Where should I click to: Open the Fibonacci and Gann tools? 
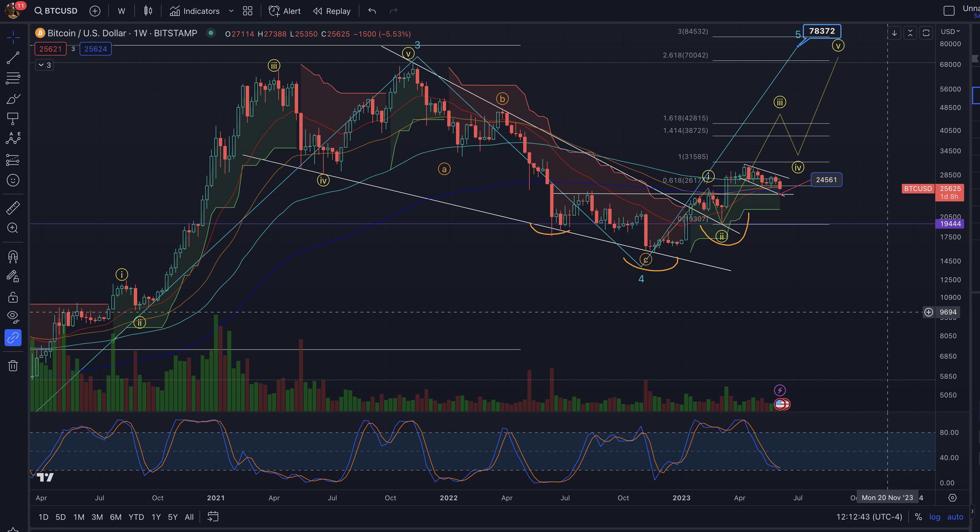tap(13, 78)
